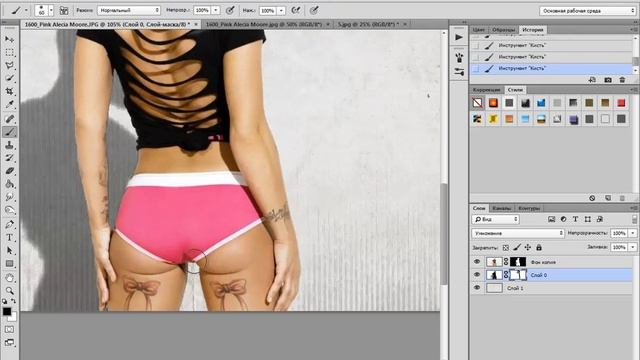Open the brush blending mode dropdown
The image size is (640, 360).
[x=129, y=10]
